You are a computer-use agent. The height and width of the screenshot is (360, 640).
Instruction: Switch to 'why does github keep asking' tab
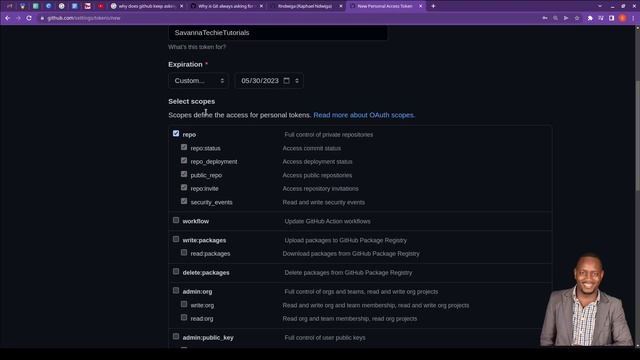pyautogui.click(x=147, y=6)
